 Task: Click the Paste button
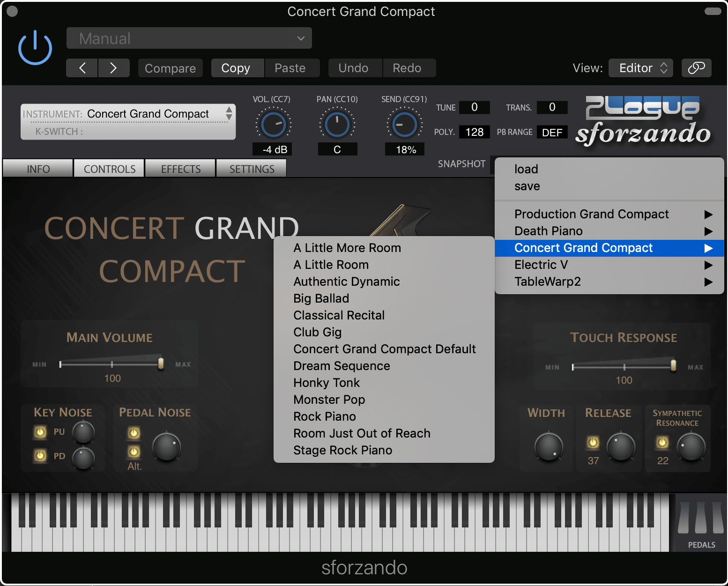292,68
